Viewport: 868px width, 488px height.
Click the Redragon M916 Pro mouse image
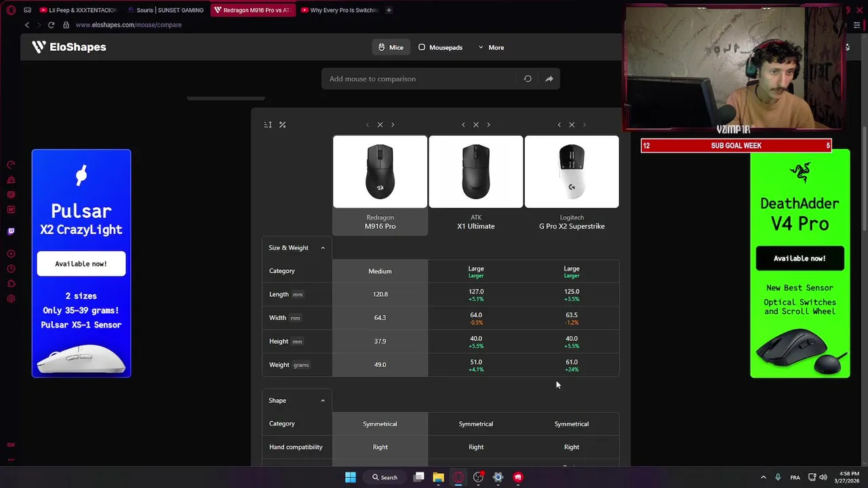(x=380, y=171)
